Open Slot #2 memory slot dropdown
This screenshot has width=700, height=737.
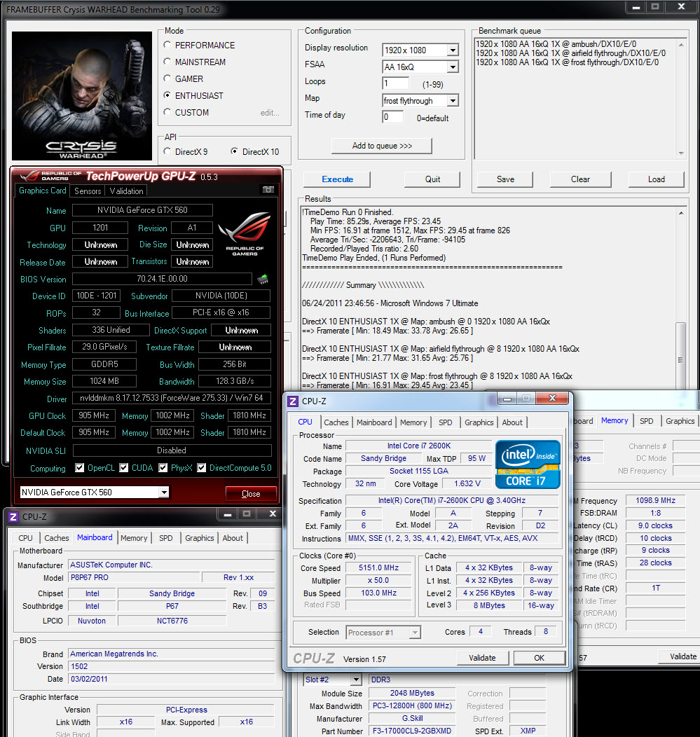[356, 680]
